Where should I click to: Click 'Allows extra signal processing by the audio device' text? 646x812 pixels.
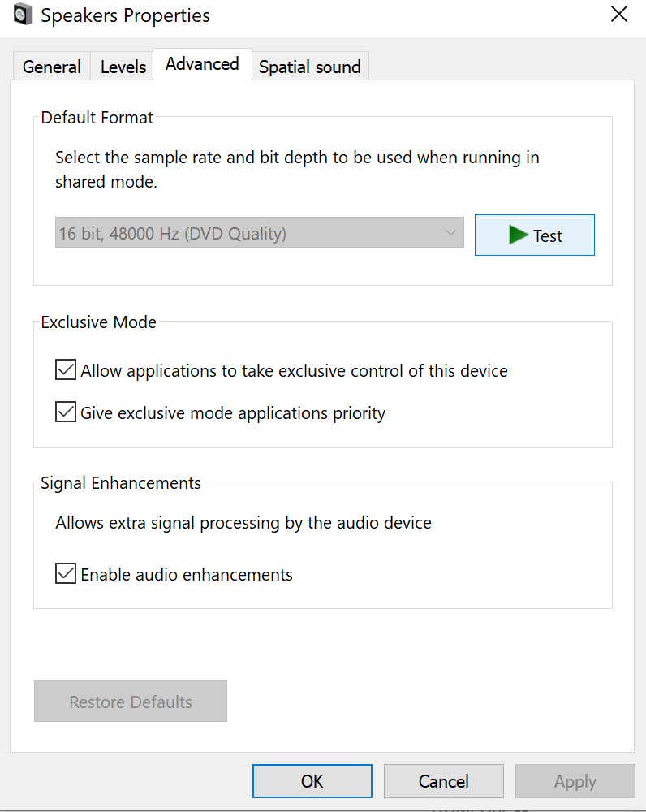click(x=243, y=522)
